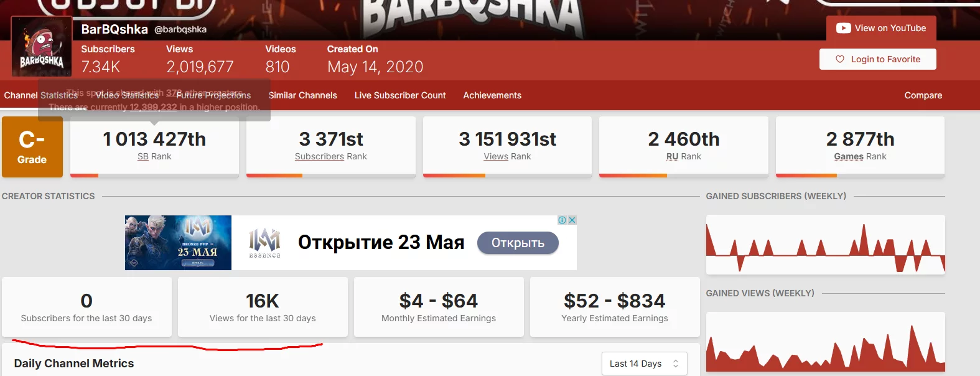Close the Essence ad with the X icon

pos(572,220)
